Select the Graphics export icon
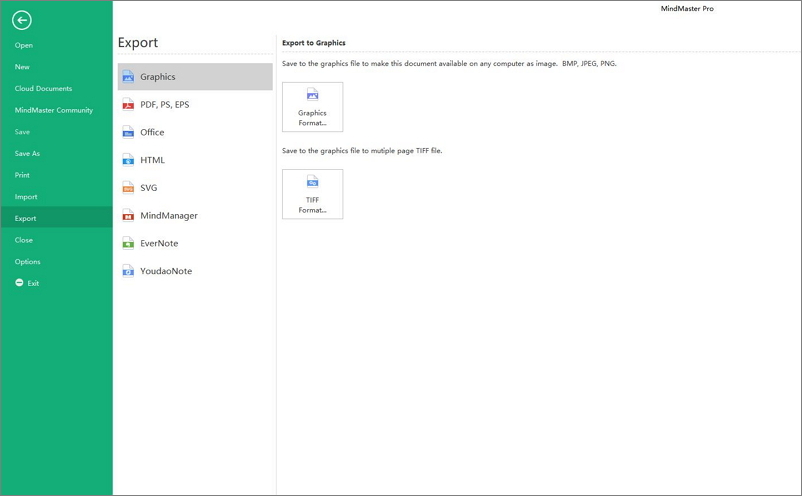 128,77
